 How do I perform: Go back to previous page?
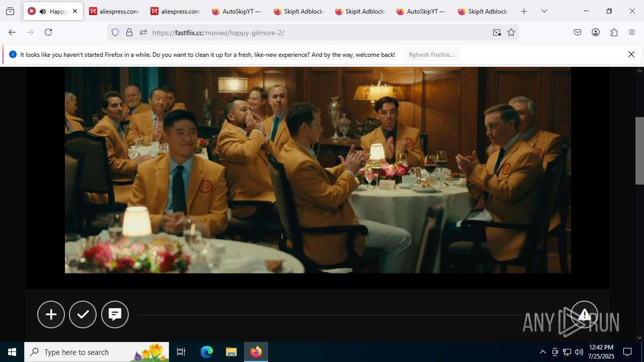(12, 32)
